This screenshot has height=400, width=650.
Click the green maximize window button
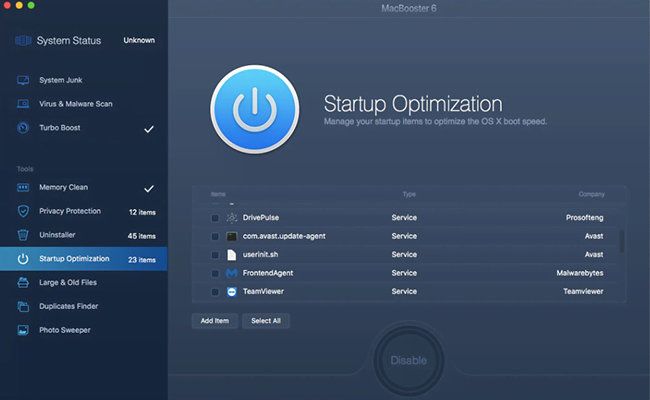pyautogui.click(x=31, y=5)
